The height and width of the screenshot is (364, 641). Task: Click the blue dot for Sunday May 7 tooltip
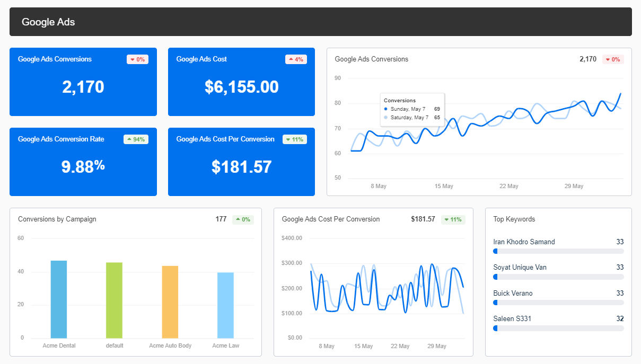coord(386,109)
